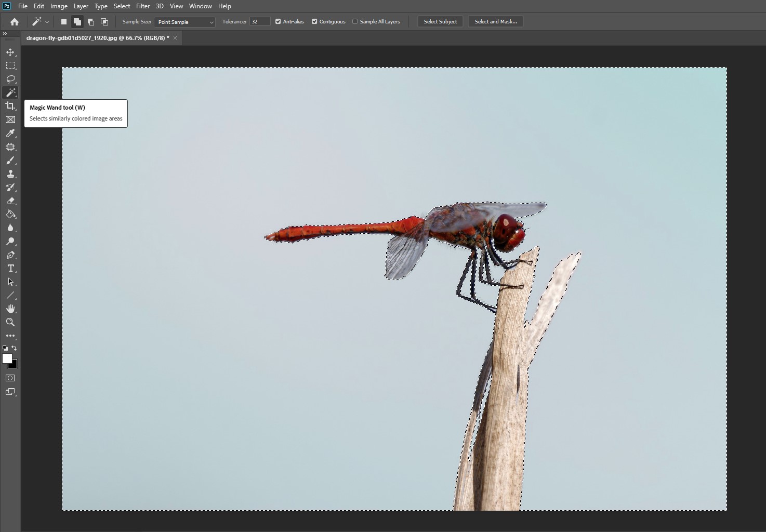Select the Crop tool

10,106
